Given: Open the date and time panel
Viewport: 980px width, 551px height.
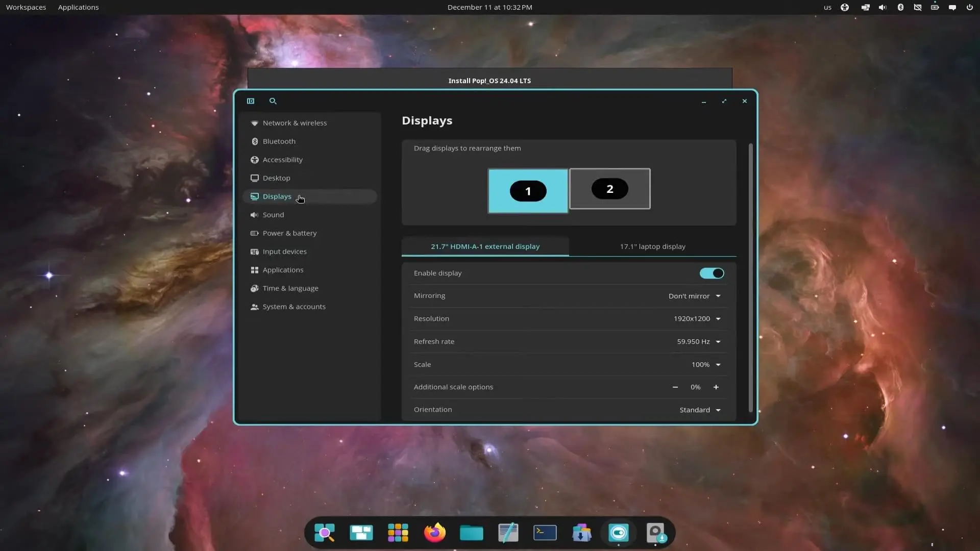Looking at the screenshot, I should [x=489, y=7].
